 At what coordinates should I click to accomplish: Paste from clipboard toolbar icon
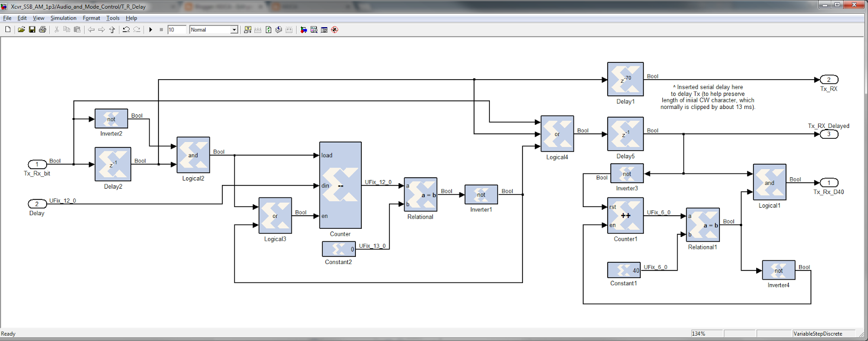pyautogui.click(x=77, y=30)
